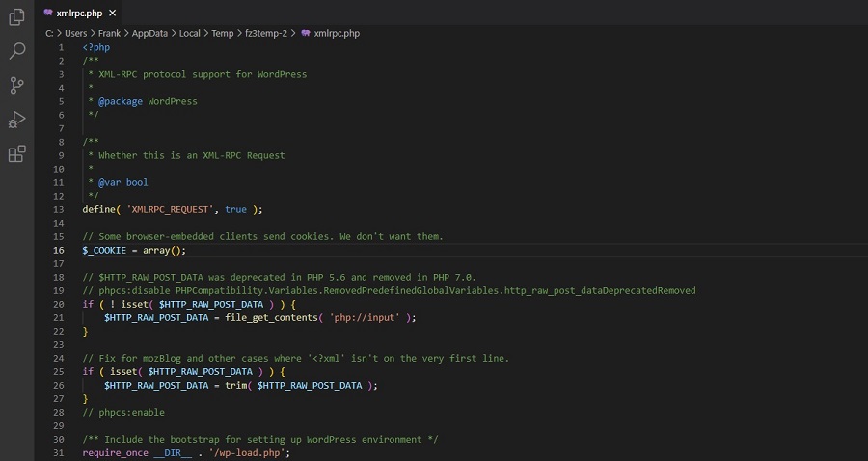The height and width of the screenshot is (461, 868).
Task: Open the Explorer view in activity bar
Action: [x=16, y=16]
